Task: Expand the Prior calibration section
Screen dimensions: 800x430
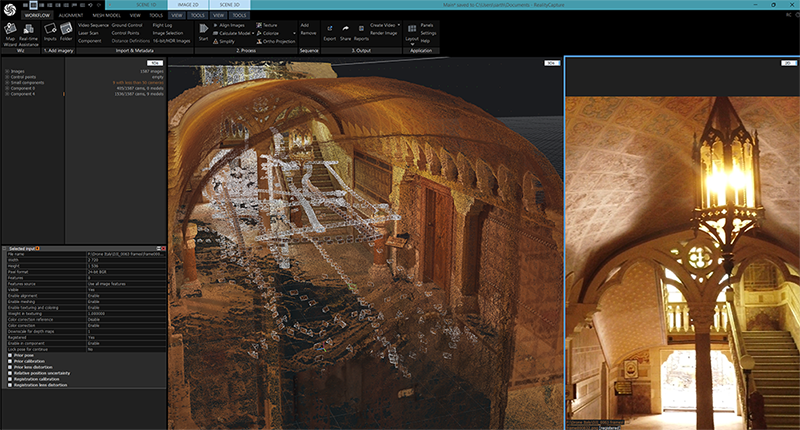Action: (10, 360)
